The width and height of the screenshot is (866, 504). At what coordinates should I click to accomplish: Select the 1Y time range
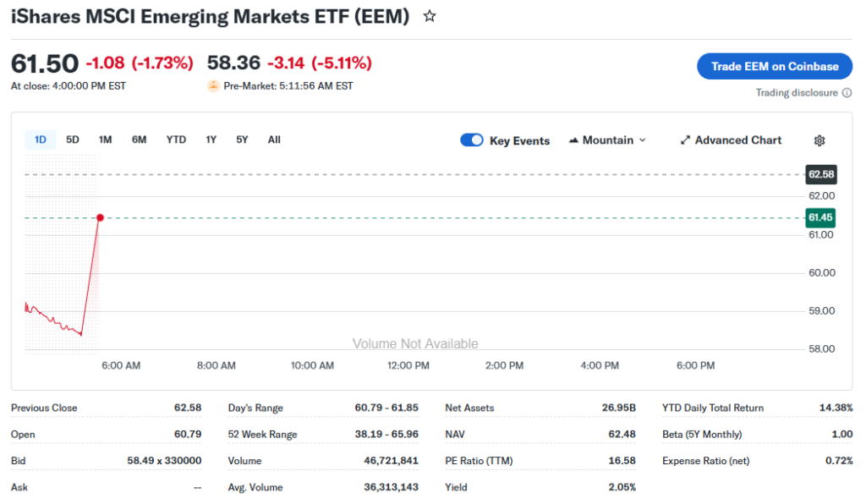click(211, 140)
